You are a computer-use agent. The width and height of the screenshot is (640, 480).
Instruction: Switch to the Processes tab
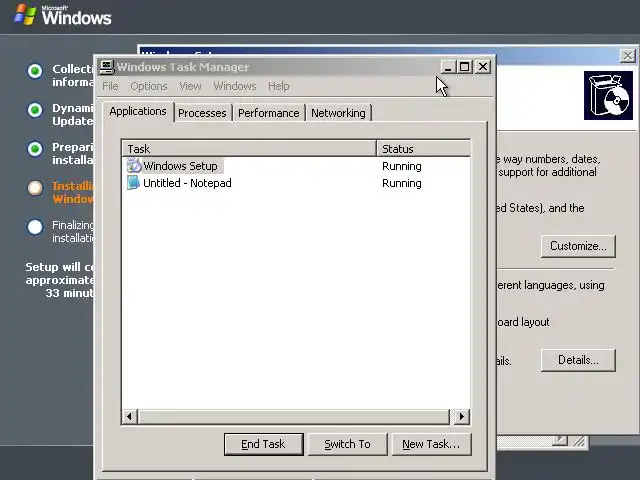(202, 113)
